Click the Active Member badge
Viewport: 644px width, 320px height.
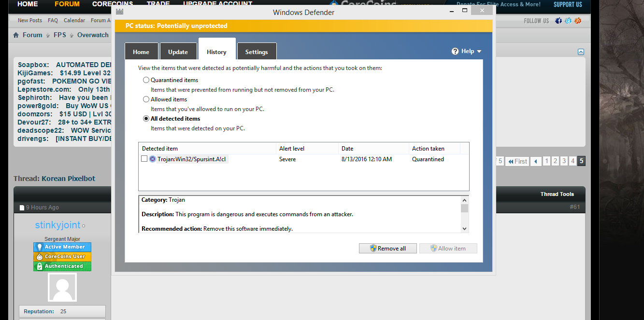point(62,247)
